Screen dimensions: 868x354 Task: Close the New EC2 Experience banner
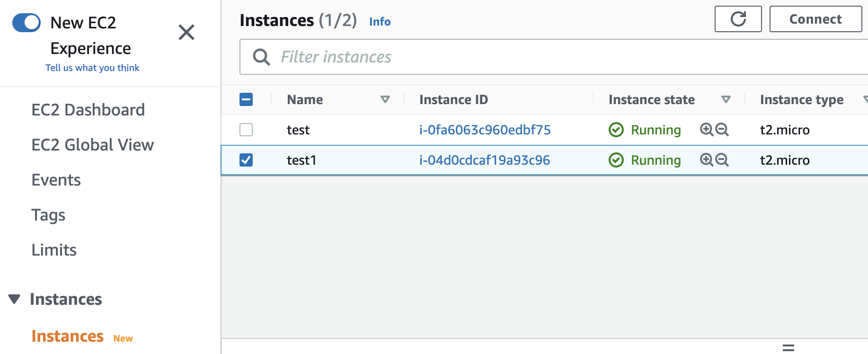(x=186, y=32)
